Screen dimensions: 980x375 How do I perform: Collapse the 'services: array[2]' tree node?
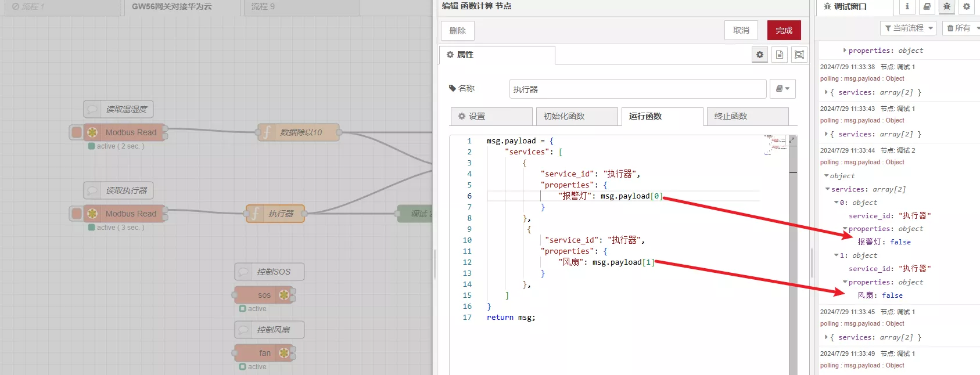pyautogui.click(x=828, y=189)
